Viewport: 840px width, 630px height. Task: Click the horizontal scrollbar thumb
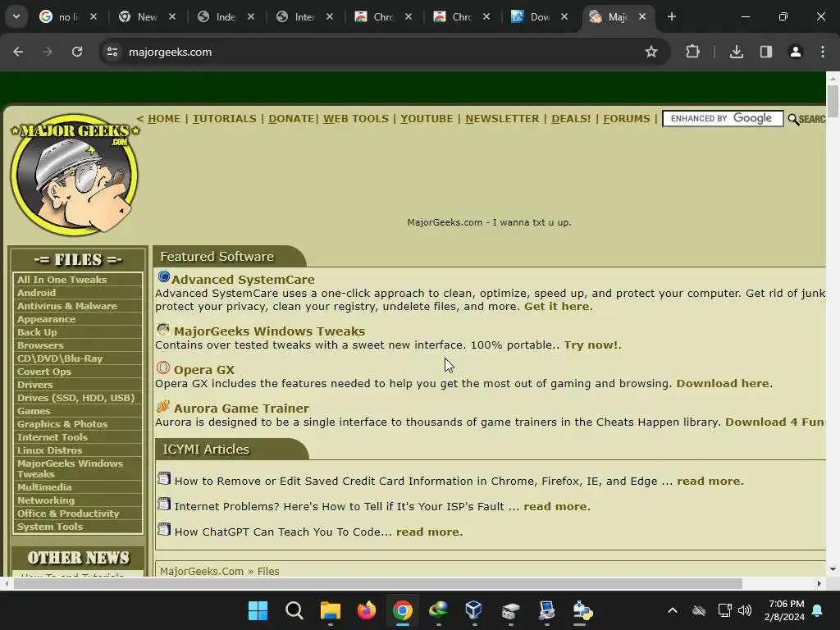(x=377, y=583)
